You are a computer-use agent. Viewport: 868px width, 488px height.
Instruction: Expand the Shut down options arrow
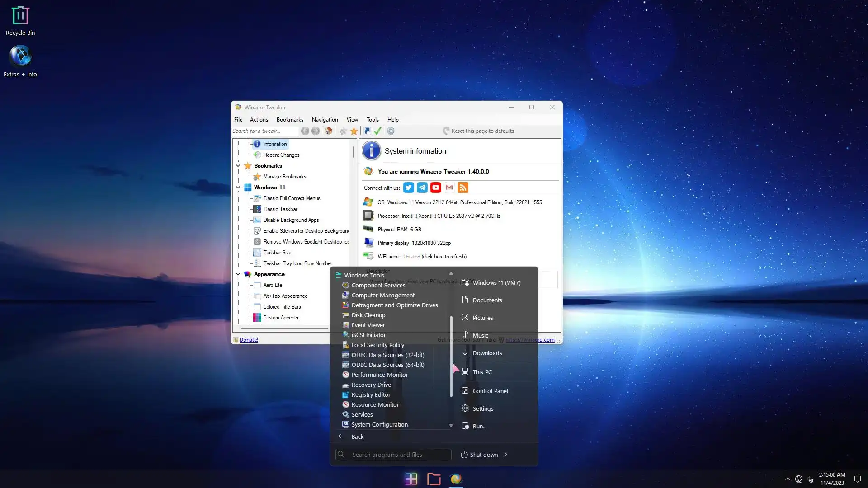[x=506, y=455]
